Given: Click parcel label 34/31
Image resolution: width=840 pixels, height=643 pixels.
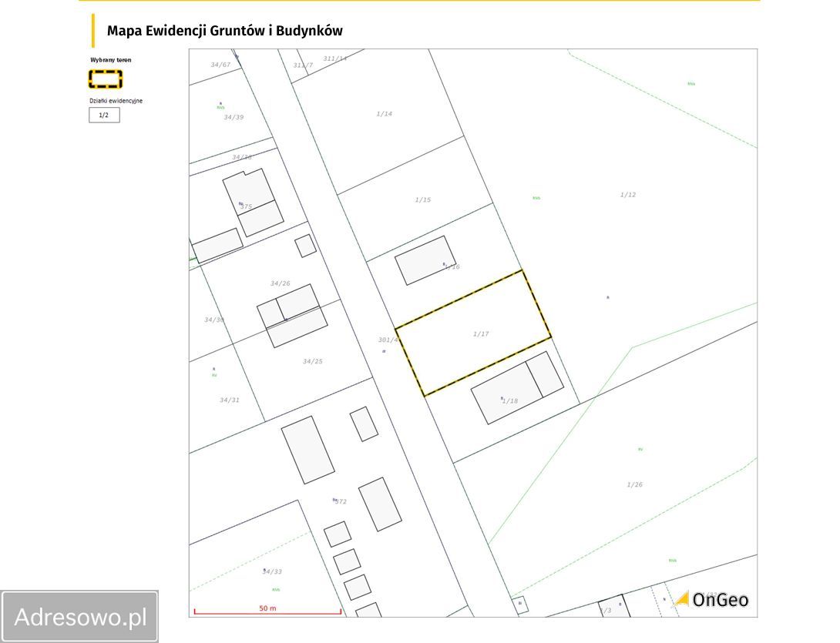Looking at the screenshot, I should click(x=230, y=400).
